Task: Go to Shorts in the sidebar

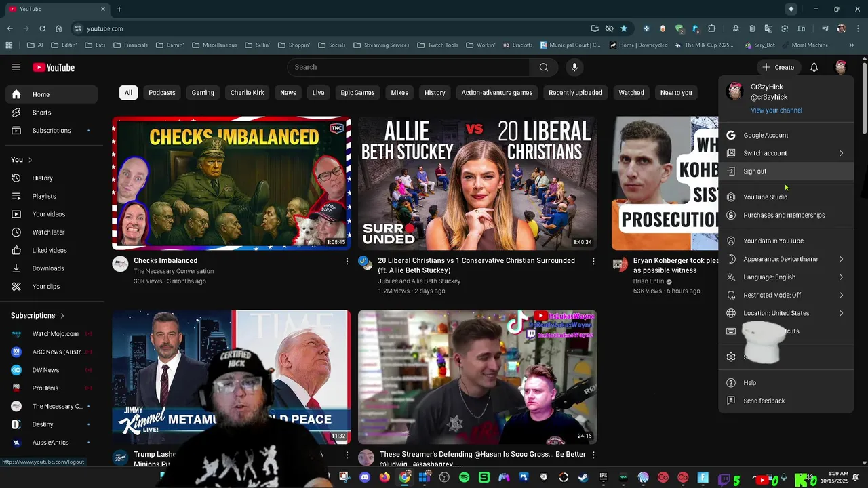Action: coord(52,113)
